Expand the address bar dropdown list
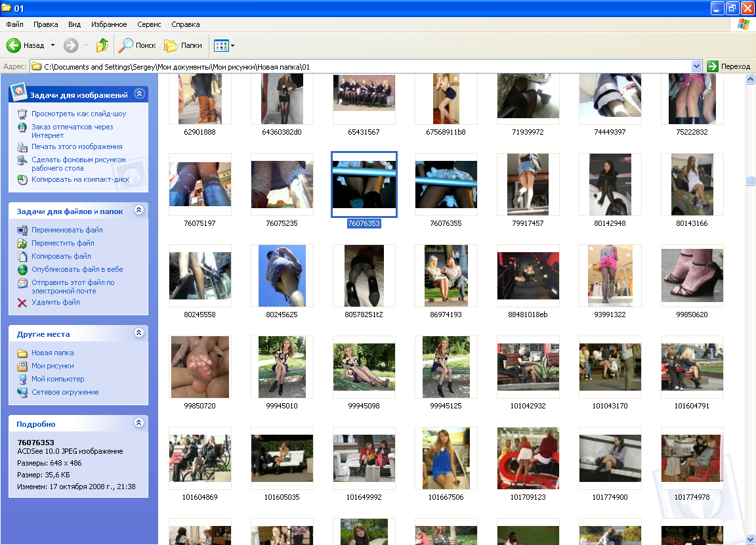Viewport: 756px width, 545px height. 696,66
